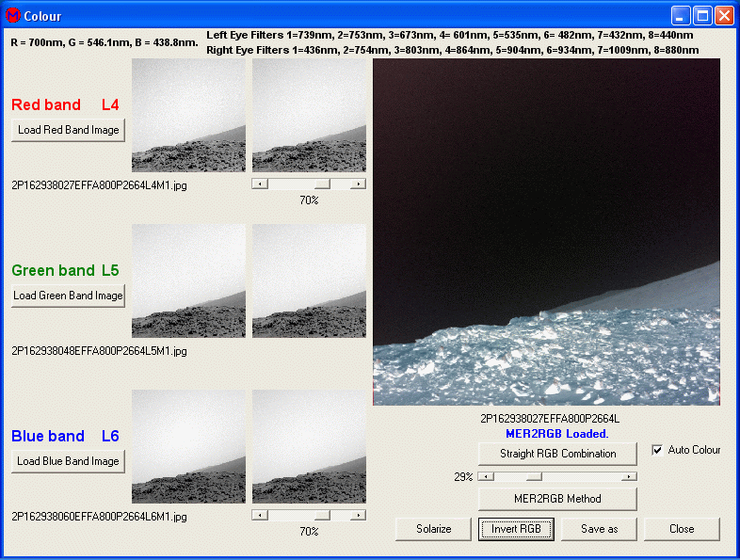Click the Right Eye Filters text line
This screenshot has width=740, height=560.
(453, 50)
